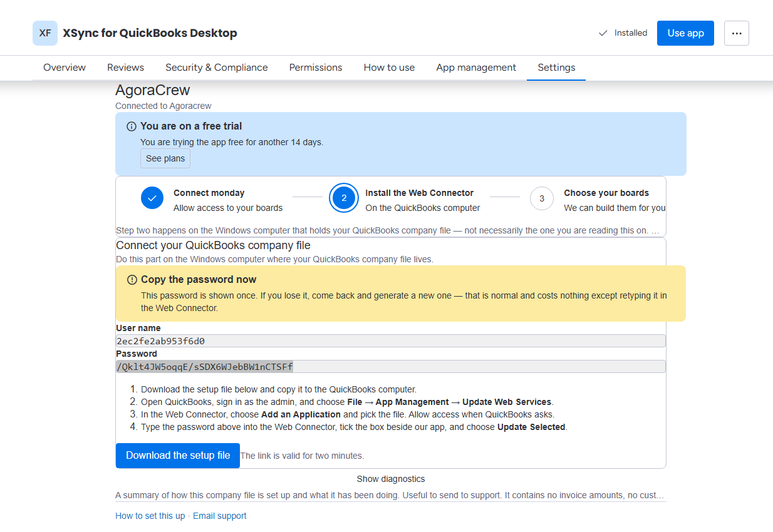The height and width of the screenshot is (532, 773).
Task: Open the three-dot more options menu
Action: [737, 33]
